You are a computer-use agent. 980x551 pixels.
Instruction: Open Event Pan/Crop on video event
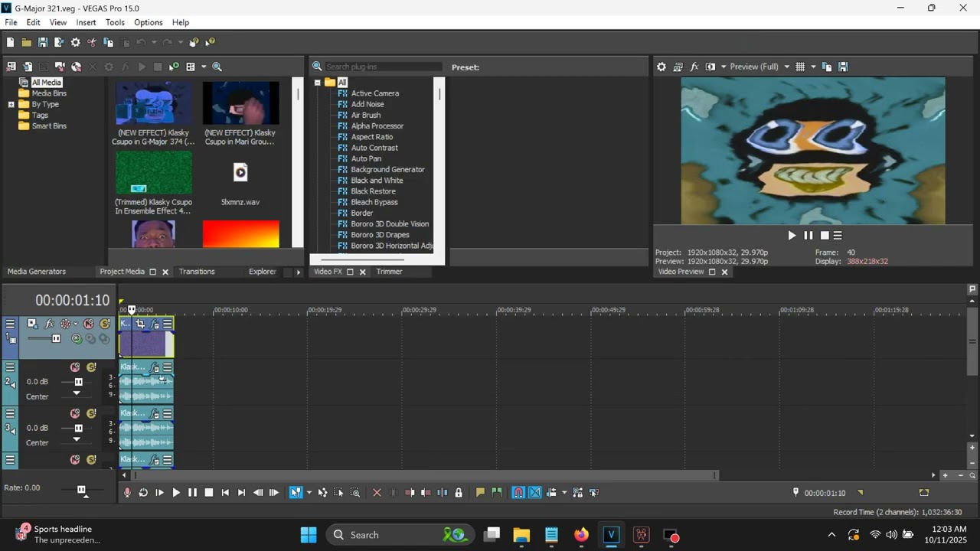140,324
